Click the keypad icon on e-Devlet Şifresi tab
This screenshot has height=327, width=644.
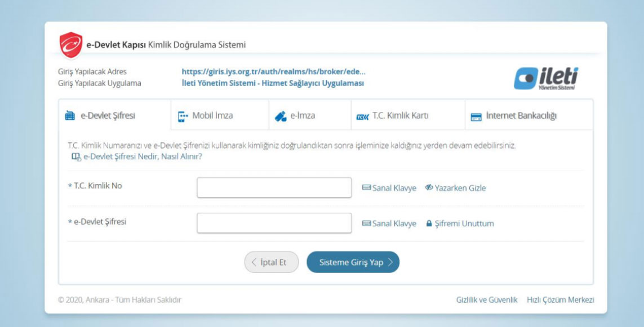tap(70, 116)
